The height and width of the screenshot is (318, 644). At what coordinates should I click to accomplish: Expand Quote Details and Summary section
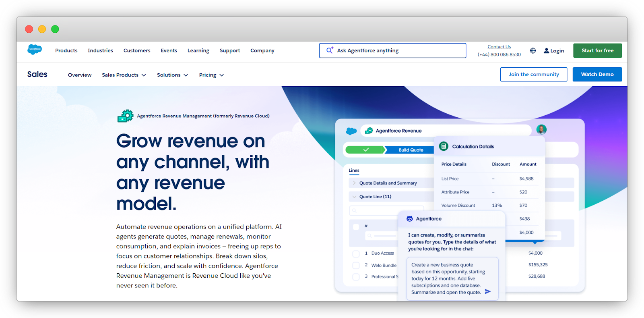pyautogui.click(x=354, y=183)
